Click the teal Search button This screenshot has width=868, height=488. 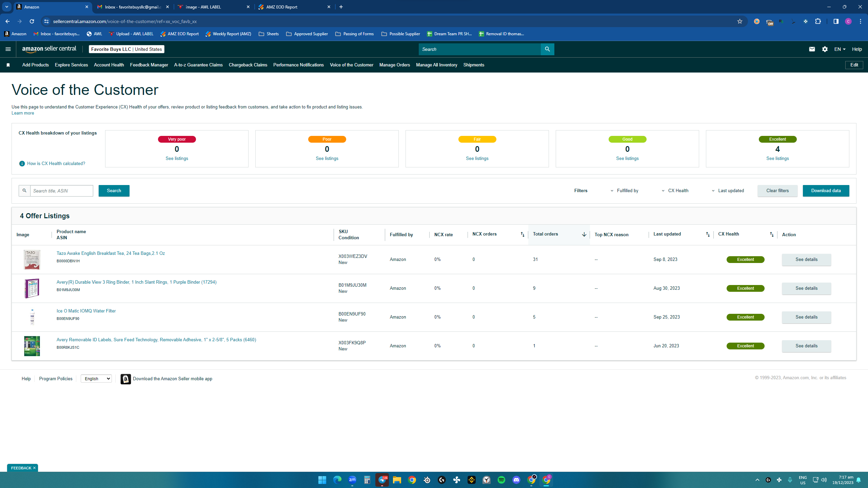(x=114, y=191)
